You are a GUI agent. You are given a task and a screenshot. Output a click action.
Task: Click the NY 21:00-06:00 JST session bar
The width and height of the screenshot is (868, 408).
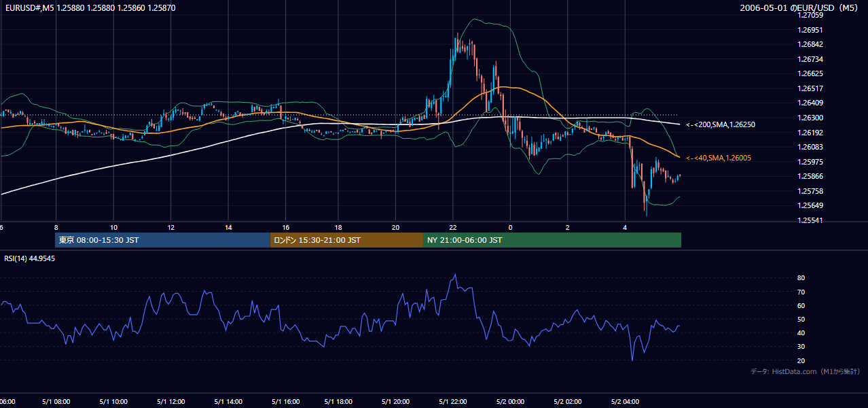552,240
